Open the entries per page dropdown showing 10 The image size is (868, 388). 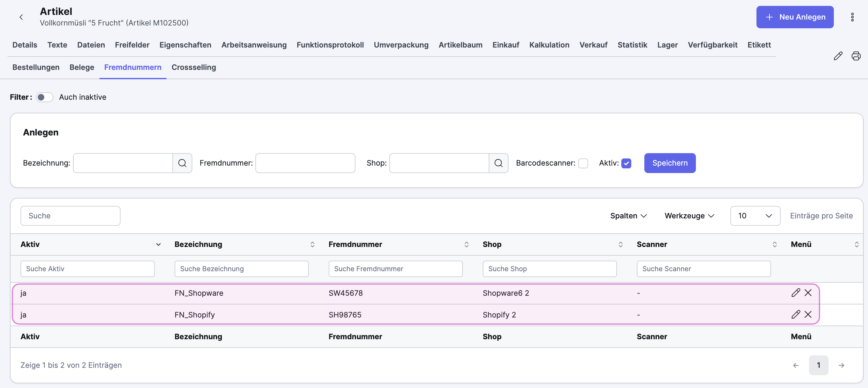tap(755, 216)
